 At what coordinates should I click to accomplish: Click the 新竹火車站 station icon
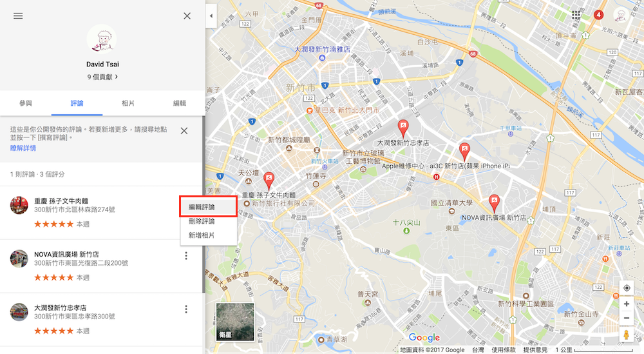325,168
